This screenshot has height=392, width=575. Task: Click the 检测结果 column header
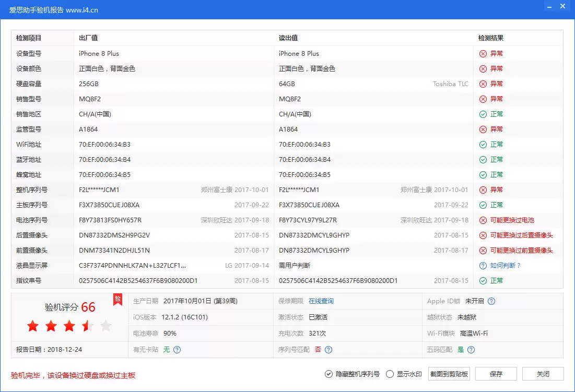(491, 38)
